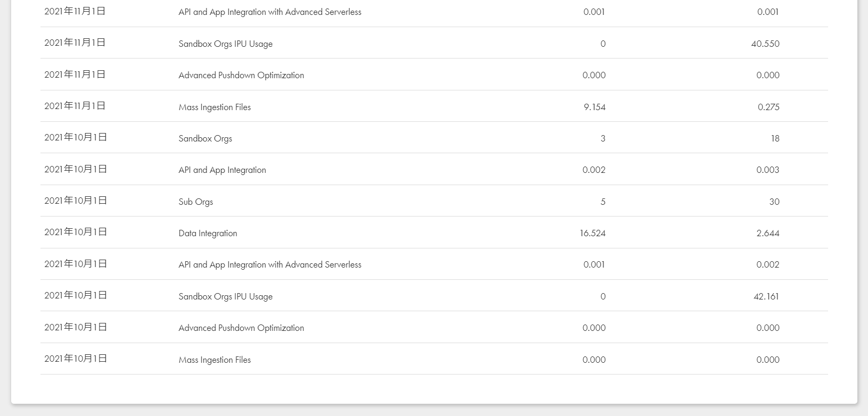
Task: Click the Sub Orgs meter entry
Action: (195, 202)
